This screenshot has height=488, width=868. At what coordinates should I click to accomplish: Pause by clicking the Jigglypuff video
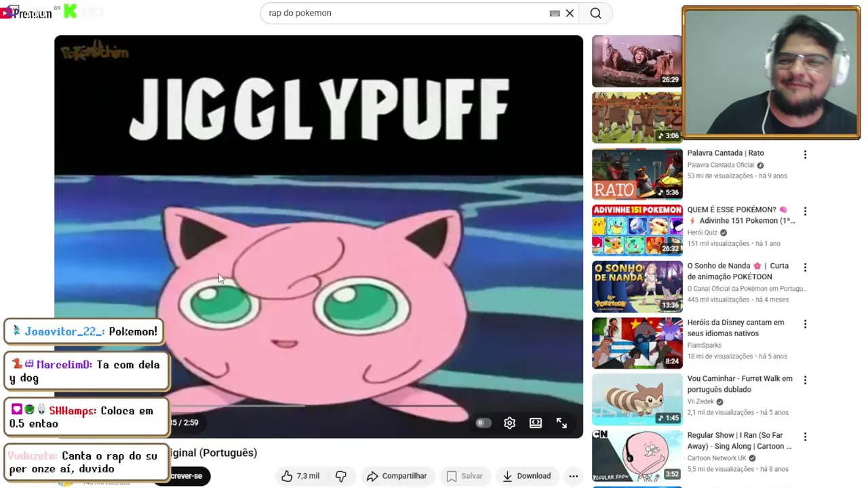tap(319, 237)
